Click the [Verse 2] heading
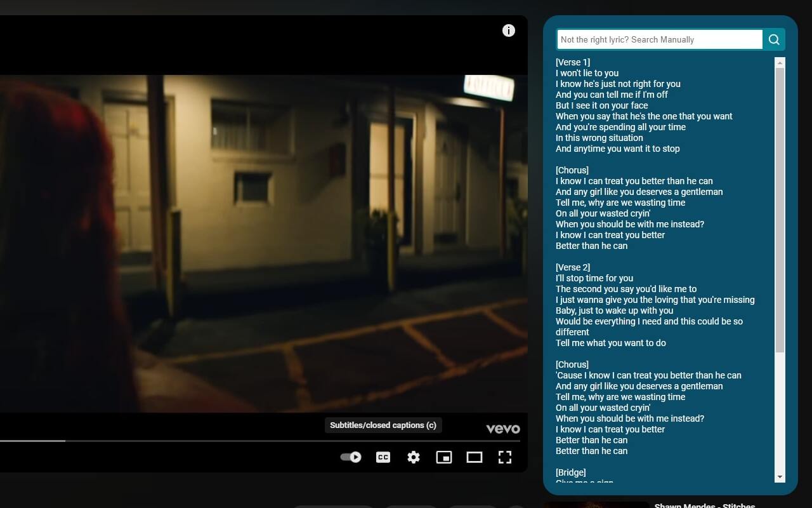 [573, 267]
